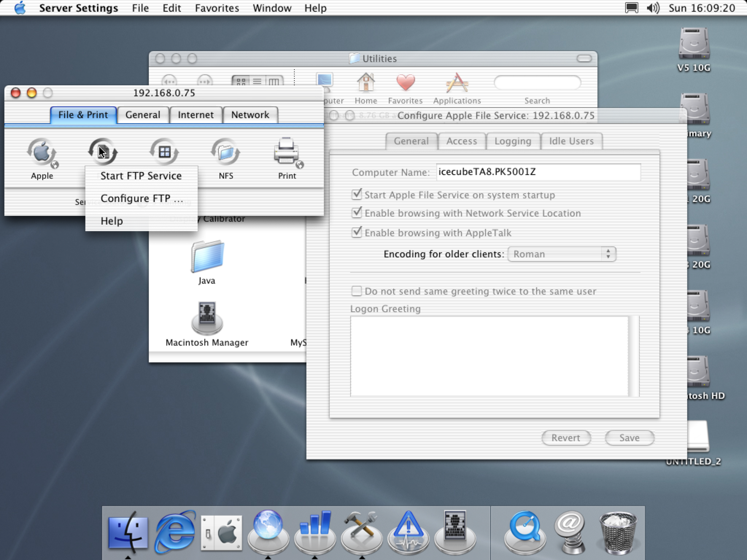Choose Configure FTP... from popup menu
Viewport: 747px width, 560px height.
[141, 198]
